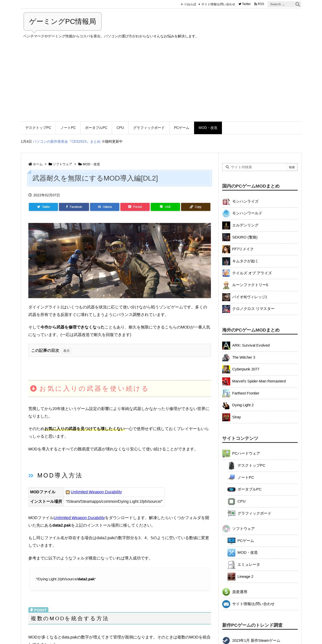The height and width of the screenshot is (644, 322).
Task: Click the クロノクロス リマスター icon
Action: (x=226, y=309)
